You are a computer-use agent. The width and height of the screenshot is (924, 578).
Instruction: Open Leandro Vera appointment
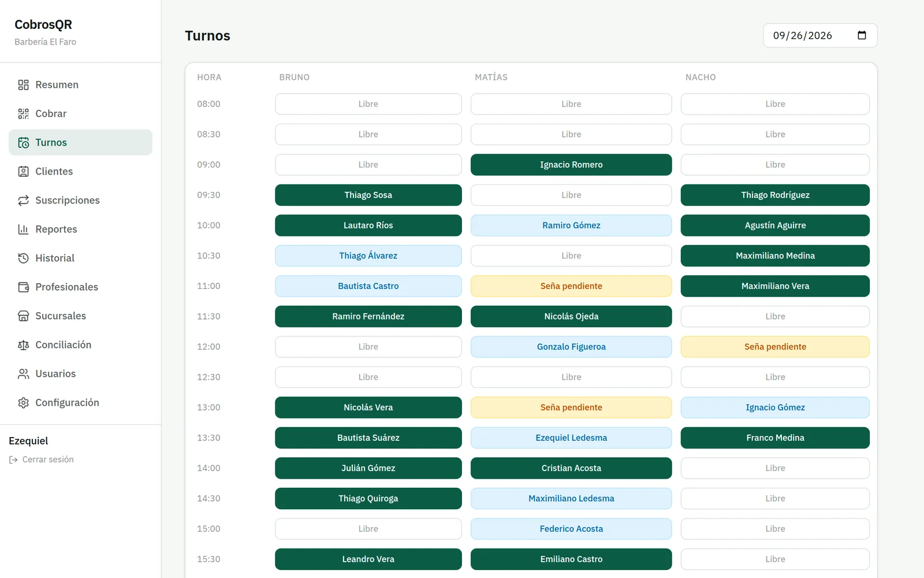point(368,559)
